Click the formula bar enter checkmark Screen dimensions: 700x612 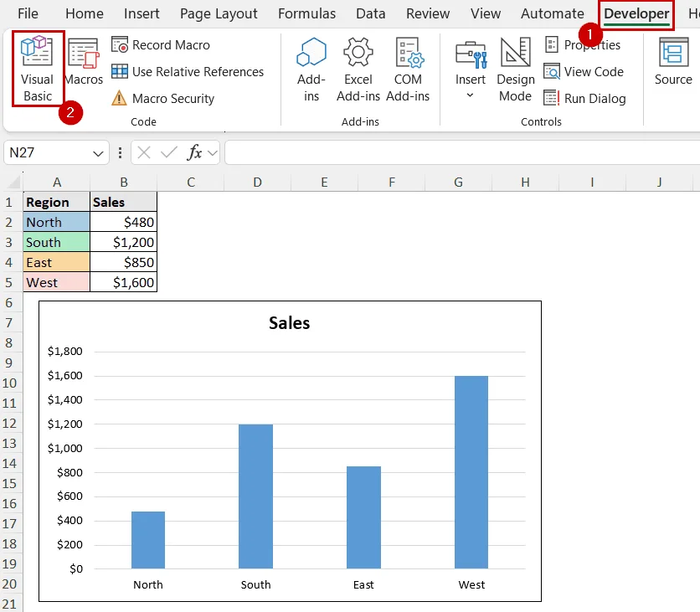pos(169,152)
